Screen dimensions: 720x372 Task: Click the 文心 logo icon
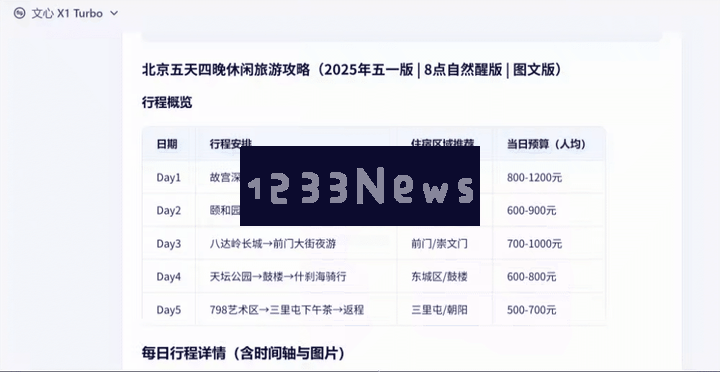[19, 13]
